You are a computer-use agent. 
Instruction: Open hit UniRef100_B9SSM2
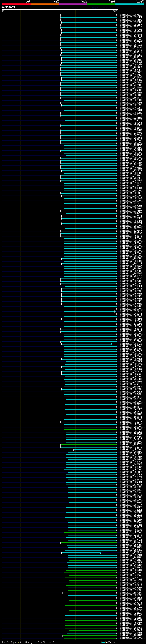coord(131,22)
